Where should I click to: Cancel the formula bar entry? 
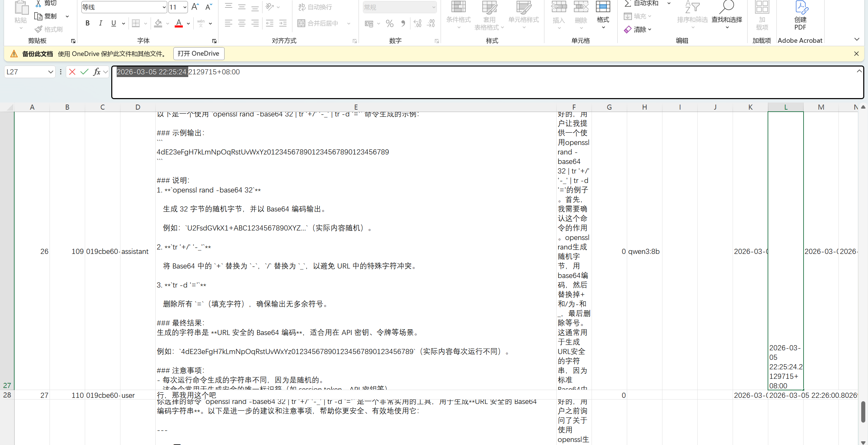point(72,72)
